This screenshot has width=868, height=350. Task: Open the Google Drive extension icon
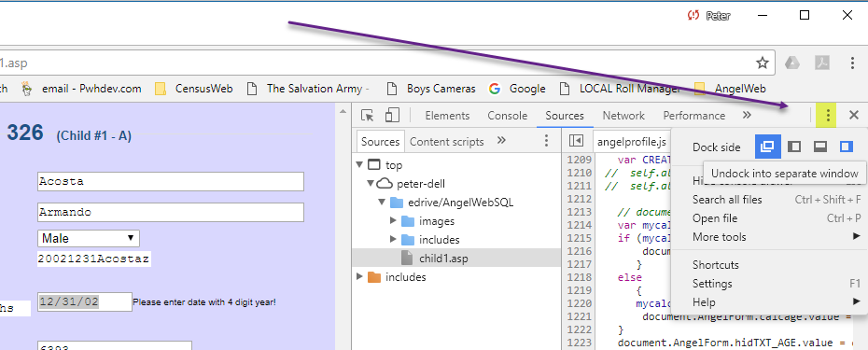pyautogui.click(x=792, y=63)
